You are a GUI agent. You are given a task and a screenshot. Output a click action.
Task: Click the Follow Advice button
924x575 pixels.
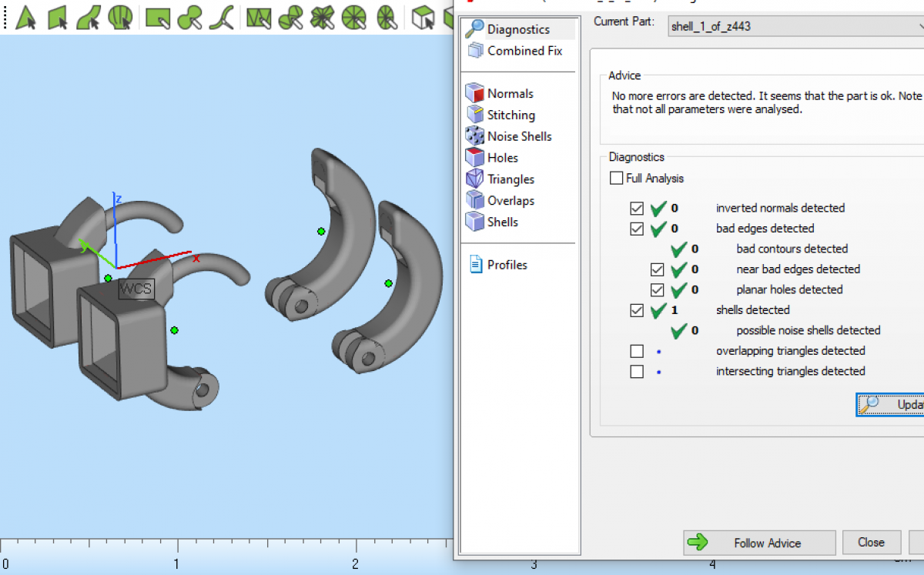pyautogui.click(x=758, y=543)
